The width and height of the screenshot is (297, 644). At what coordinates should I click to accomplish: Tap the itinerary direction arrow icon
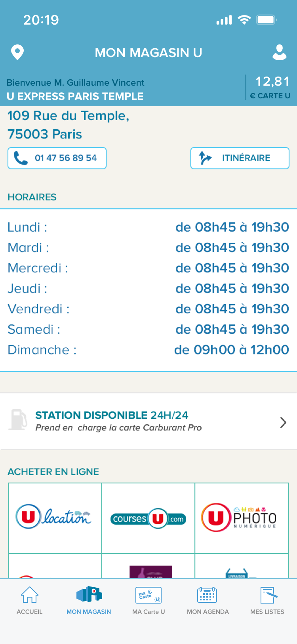click(x=205, y=158)
